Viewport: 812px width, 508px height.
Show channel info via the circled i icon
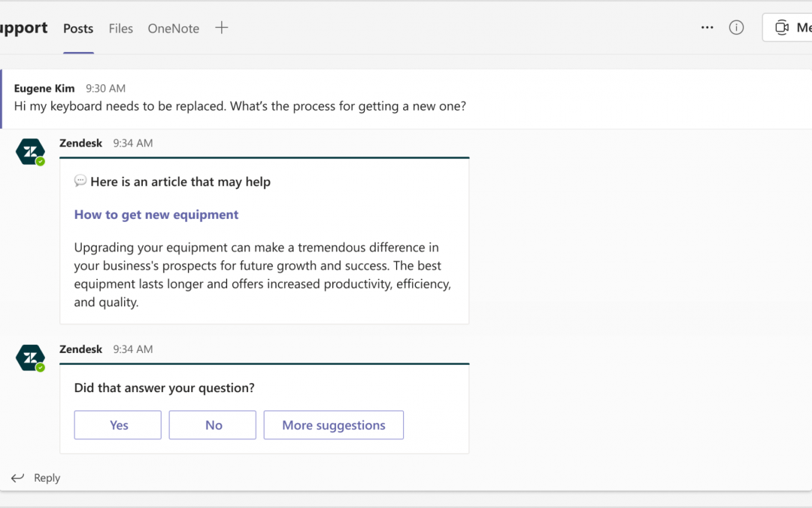click(736, 28)
